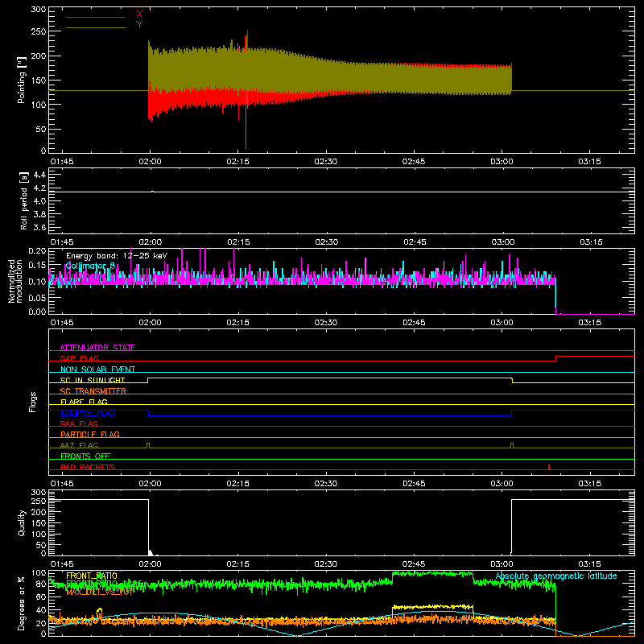
Task: Click the NON_SOLAR_EVENT flag label
Action: (x=97, y=369)
